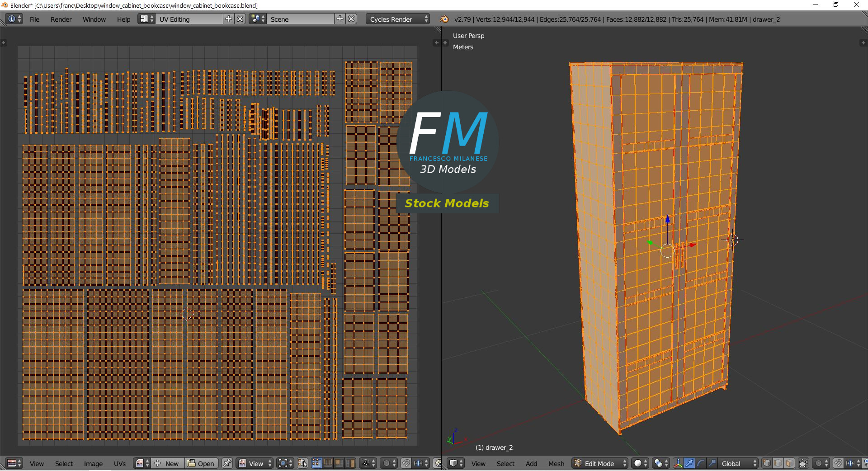The height and width of the screenshot is (471, 868).
Task: Browse images to link in UV editor
Action: point(142,463)
